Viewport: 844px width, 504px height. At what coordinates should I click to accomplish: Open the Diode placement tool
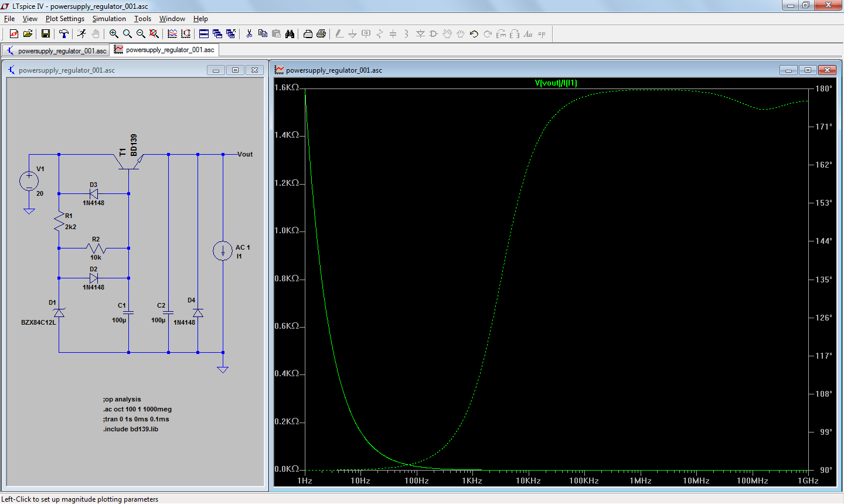[x=420, y=33]
